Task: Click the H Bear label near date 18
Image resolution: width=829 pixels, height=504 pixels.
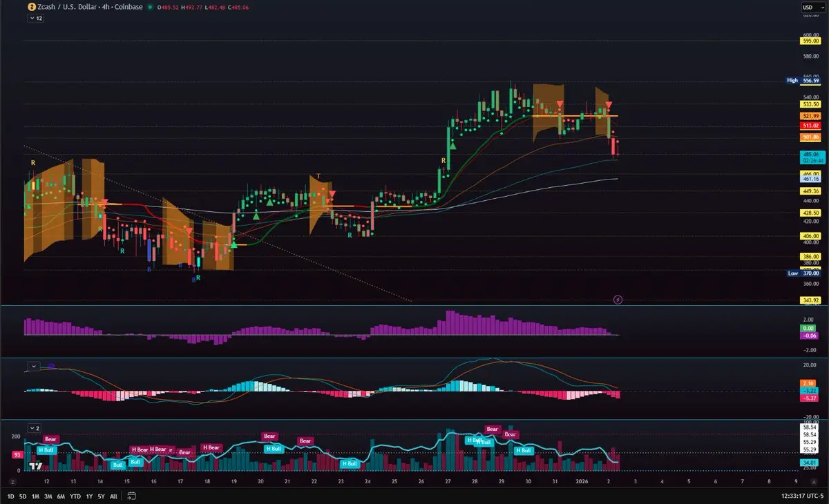Action: 211,447
